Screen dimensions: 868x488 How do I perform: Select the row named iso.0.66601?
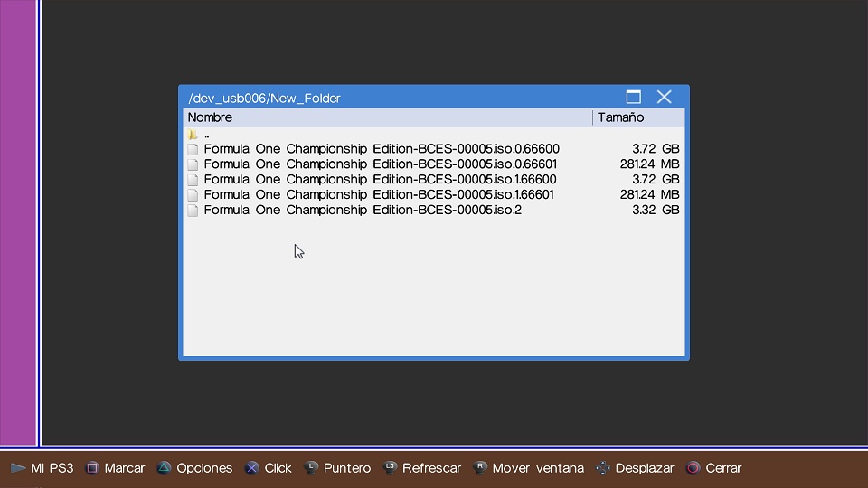coord(433,164)
